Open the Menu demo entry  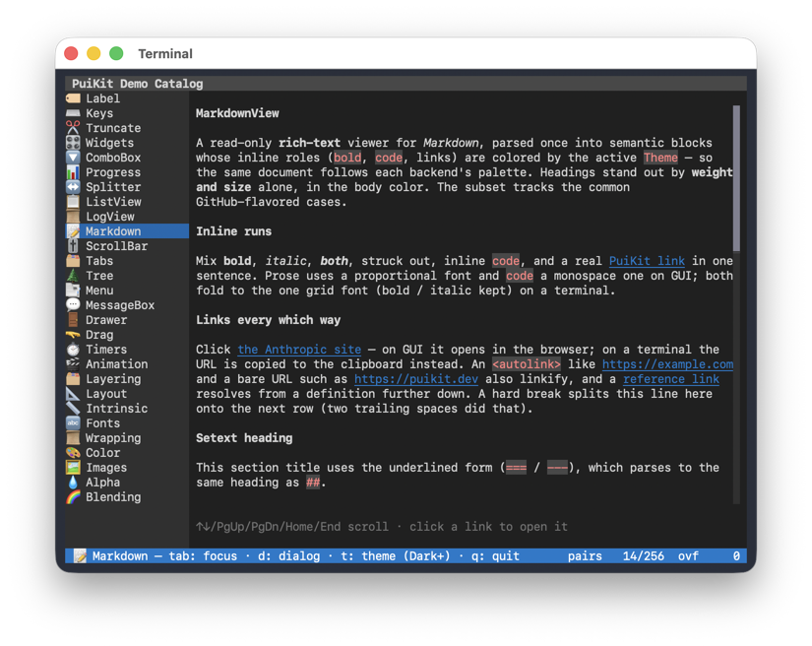click(127, 291)
